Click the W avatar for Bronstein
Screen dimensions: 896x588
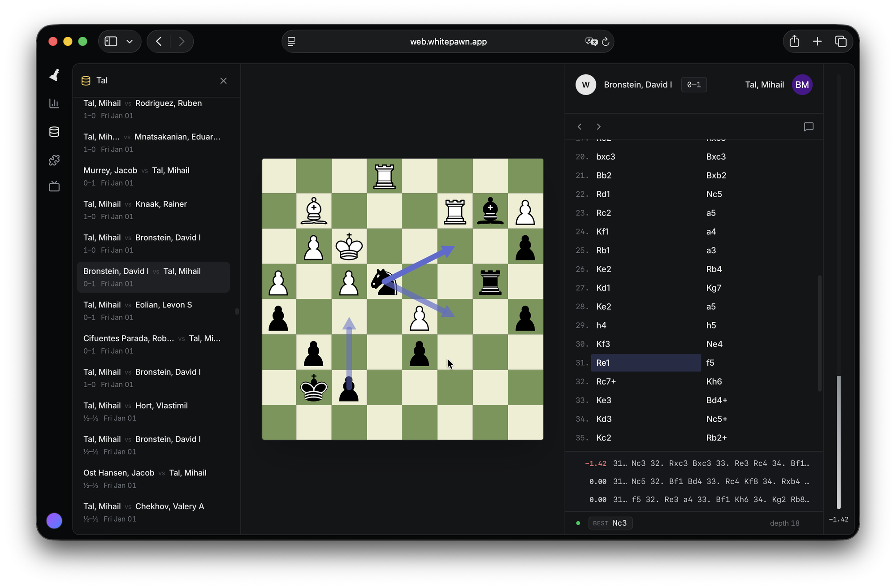click(586, 85)
